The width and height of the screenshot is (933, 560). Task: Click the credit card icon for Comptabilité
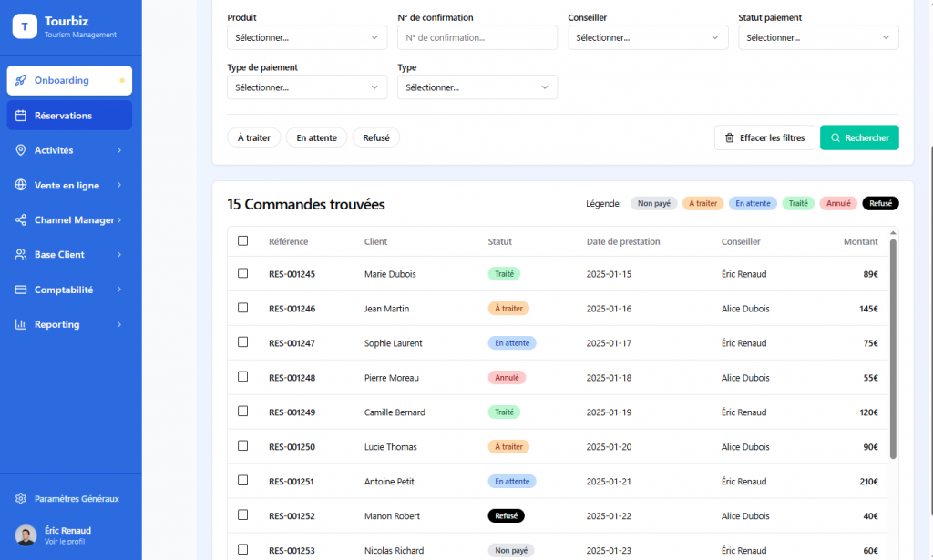21,290
